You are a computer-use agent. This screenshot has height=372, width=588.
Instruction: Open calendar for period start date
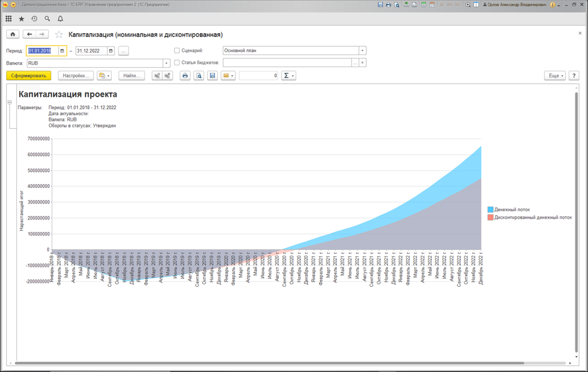coord(62,51)
